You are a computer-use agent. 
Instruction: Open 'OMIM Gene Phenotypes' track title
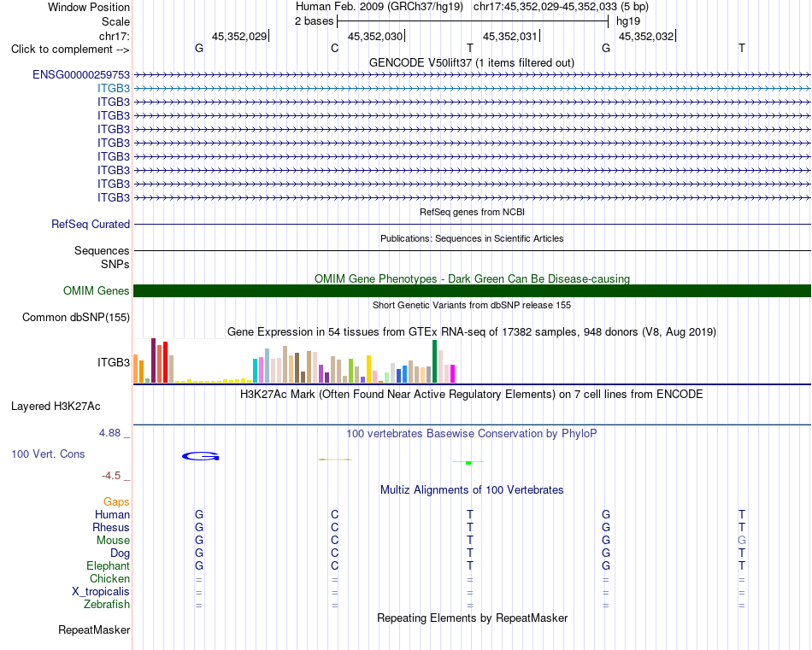coord(472,278)
